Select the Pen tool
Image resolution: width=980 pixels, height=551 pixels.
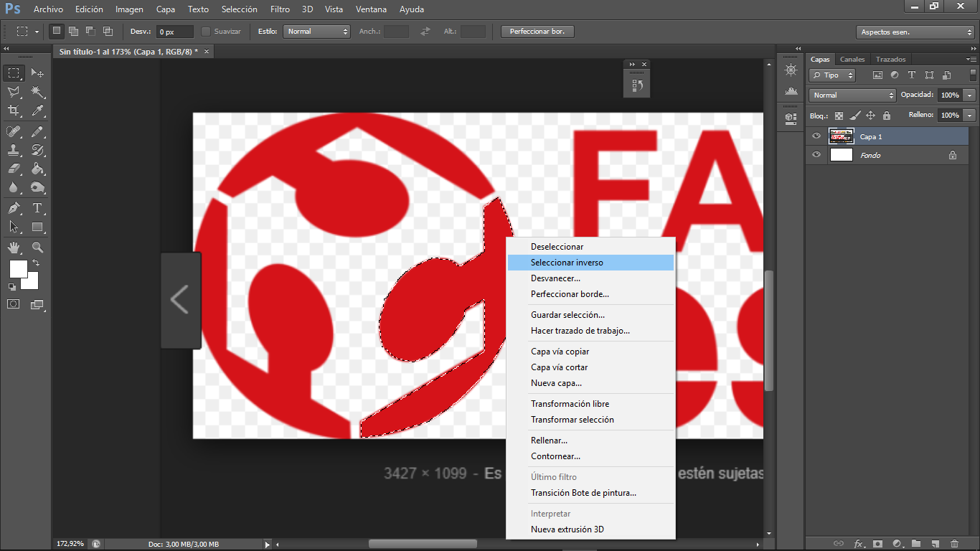pyautogui.click(x=14, y=208)
